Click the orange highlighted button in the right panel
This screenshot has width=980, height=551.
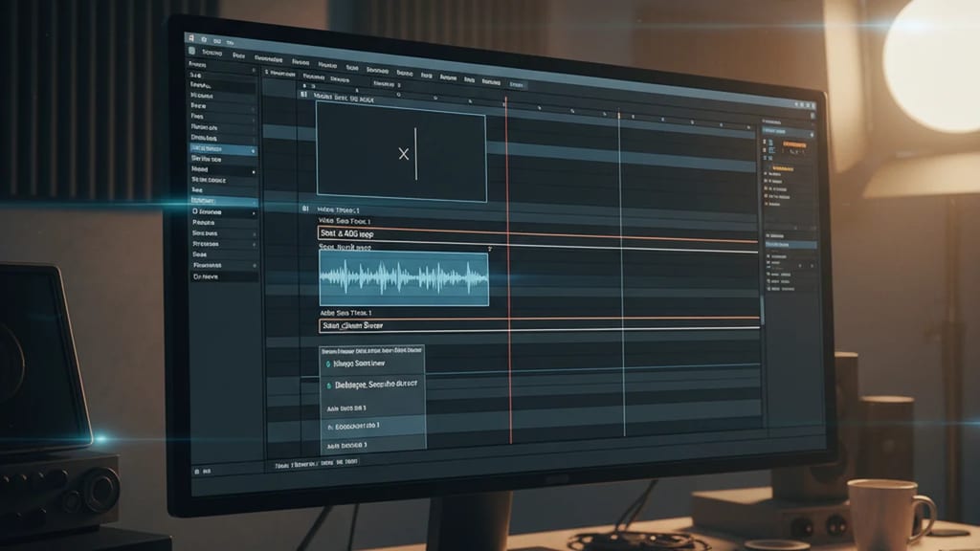click(795, 145)
